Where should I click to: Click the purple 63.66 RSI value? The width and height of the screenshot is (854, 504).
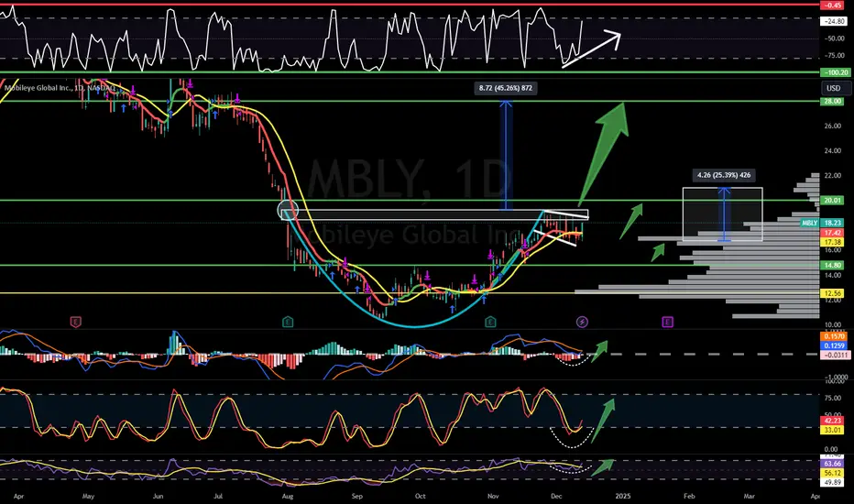832,464
